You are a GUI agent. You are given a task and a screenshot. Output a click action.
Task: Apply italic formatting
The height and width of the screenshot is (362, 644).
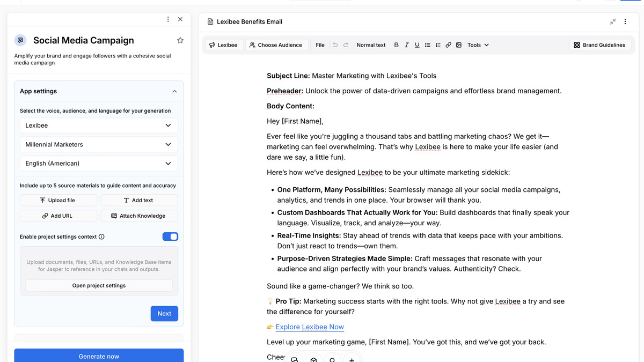(x=407, y=45)
